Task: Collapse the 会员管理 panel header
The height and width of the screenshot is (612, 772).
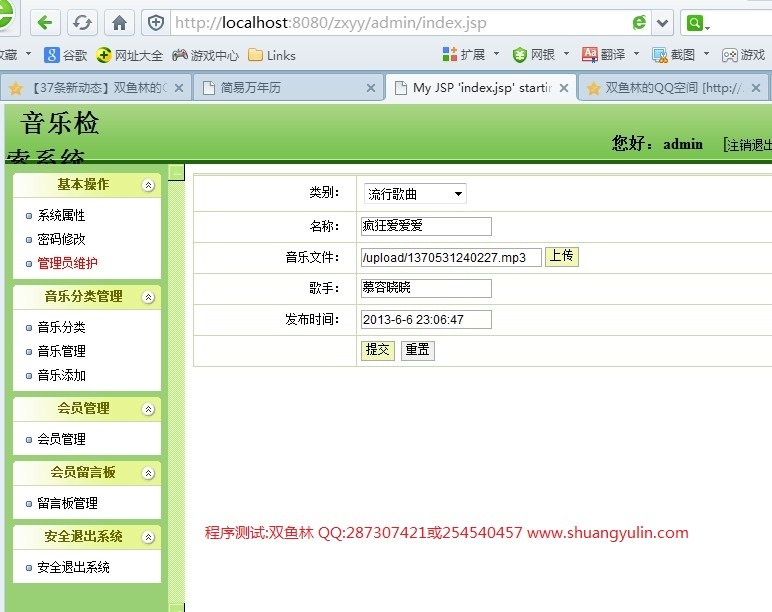Action: (148, 409)
